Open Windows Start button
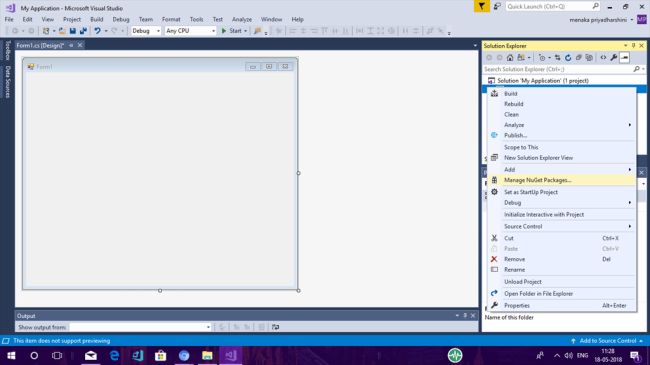 [11, 355]
